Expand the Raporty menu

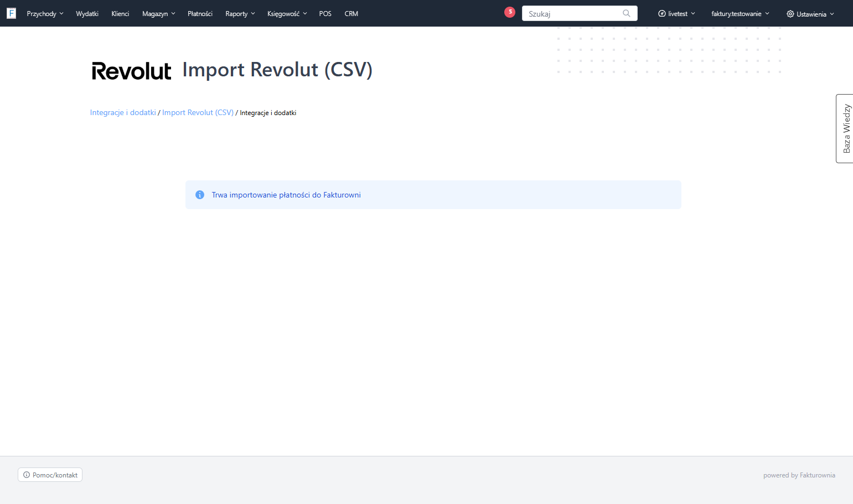[x=240, y=14]
